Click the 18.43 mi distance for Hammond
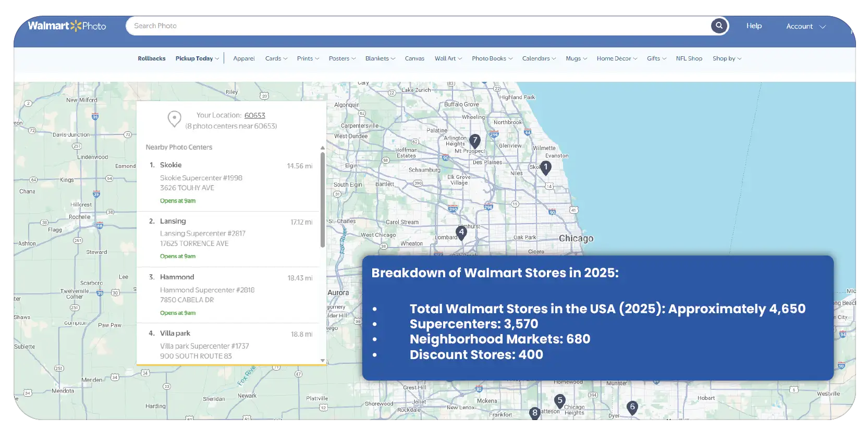 coord(300,278)
